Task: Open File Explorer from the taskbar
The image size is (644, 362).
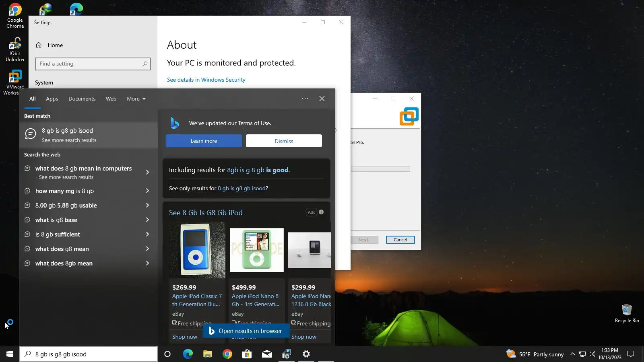Action: [207, 354]
